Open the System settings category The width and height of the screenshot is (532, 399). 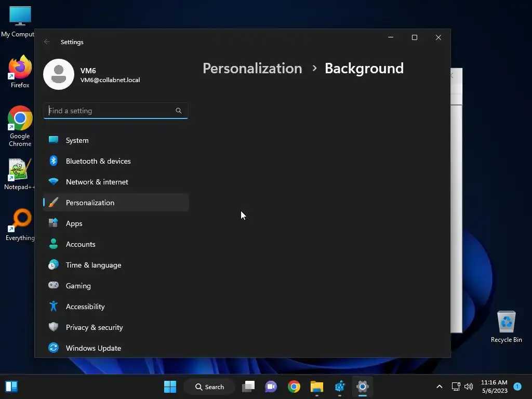pos(116,140)
